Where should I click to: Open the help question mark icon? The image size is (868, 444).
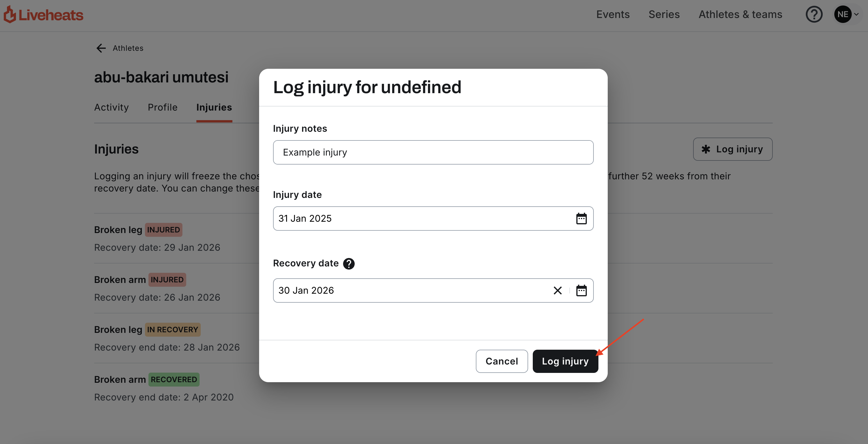pyautogui.click(x=814, y=15)
